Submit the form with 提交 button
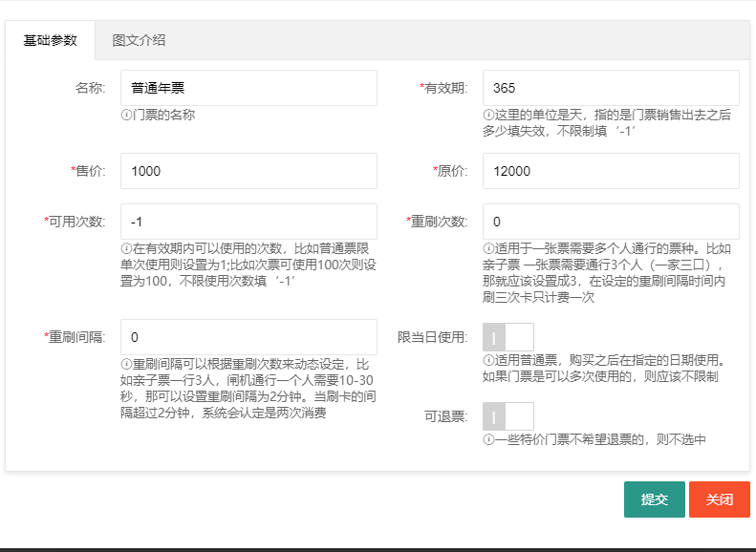Image resolution: width=756 pixels, height=552 pixels. 654,499
